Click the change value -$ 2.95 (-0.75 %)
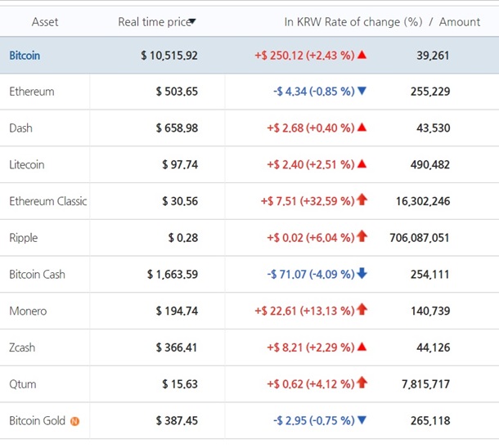499x448 pixels. (314, 421)
